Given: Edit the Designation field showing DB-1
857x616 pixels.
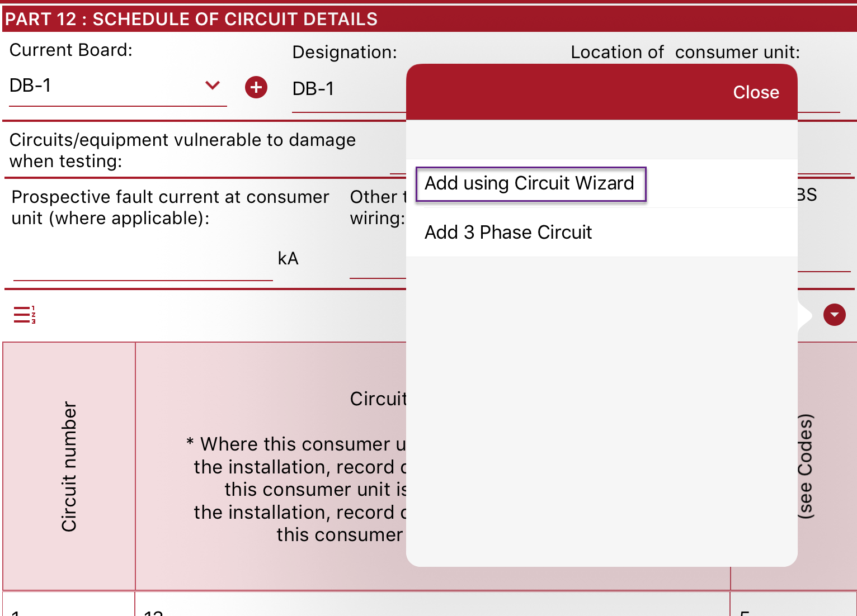Looking at the screenshot, I should 336,88.
